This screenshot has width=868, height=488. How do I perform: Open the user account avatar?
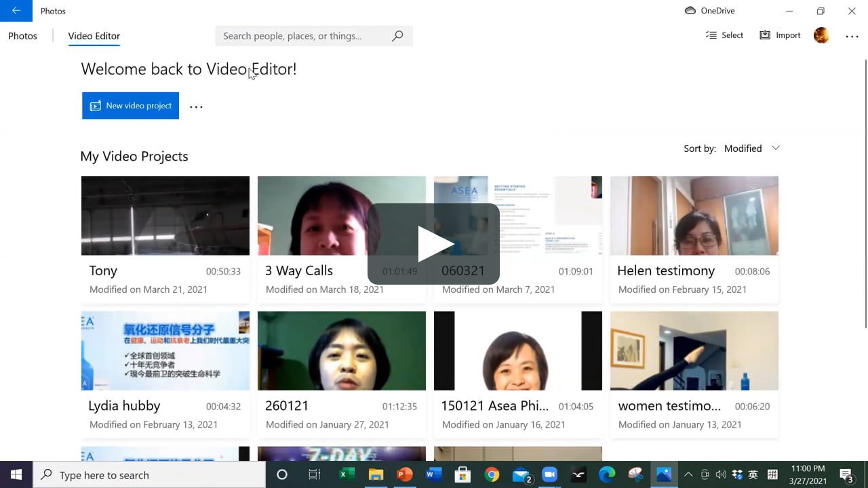[x=821, y=35]
